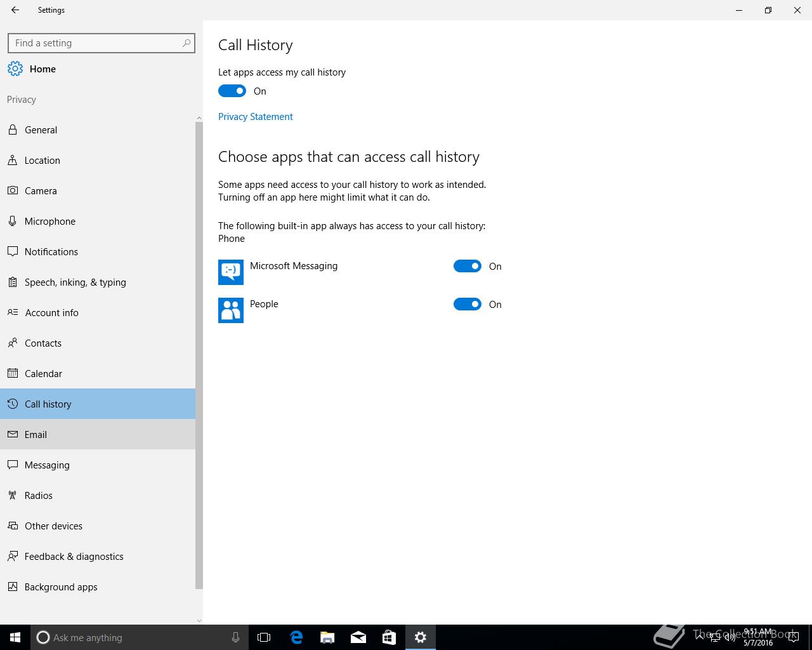Open the Action Center notifications icon

[x=793, y=637]
